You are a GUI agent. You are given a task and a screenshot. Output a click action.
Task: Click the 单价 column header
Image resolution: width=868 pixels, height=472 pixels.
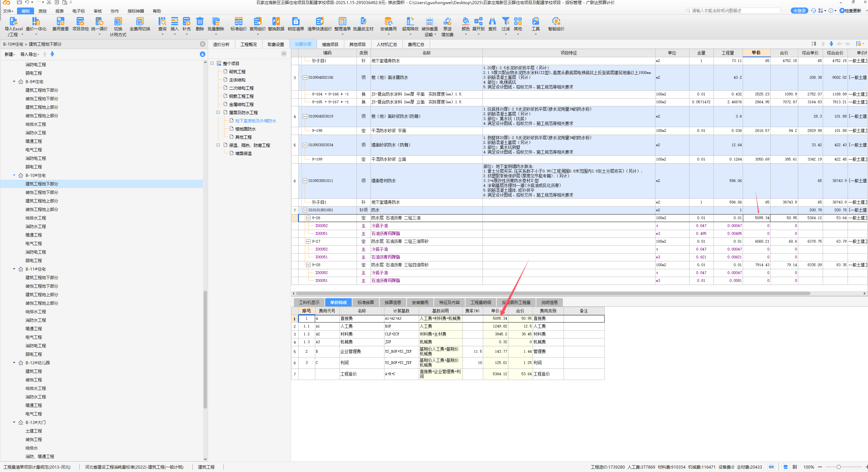(x=756, y=52)
